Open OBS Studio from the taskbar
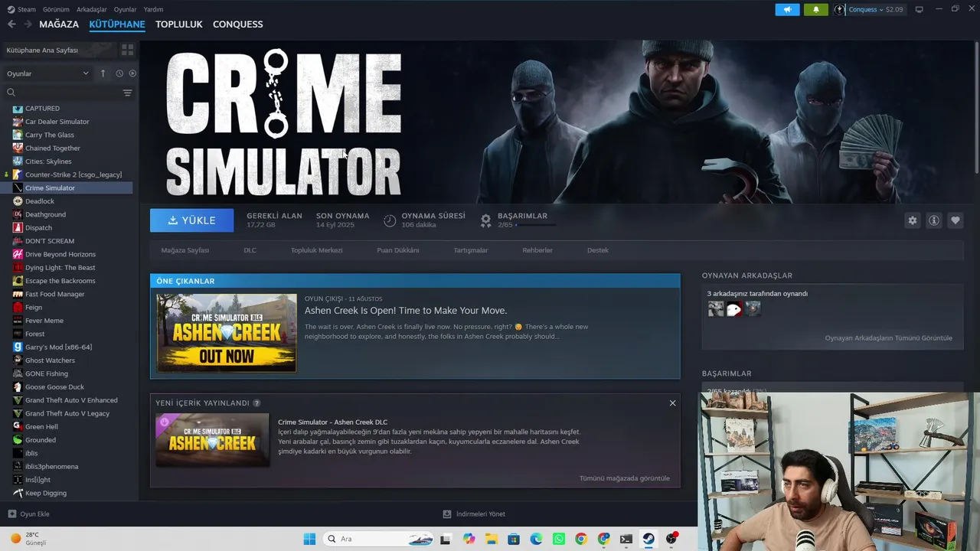980x551 pixels. (671, 539)
